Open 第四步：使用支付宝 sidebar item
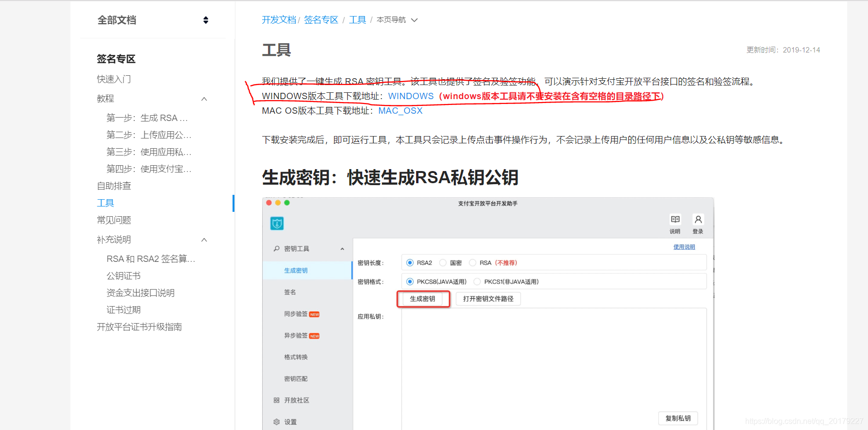The width and height of the screenshot is (868, 430). point(149,169)
